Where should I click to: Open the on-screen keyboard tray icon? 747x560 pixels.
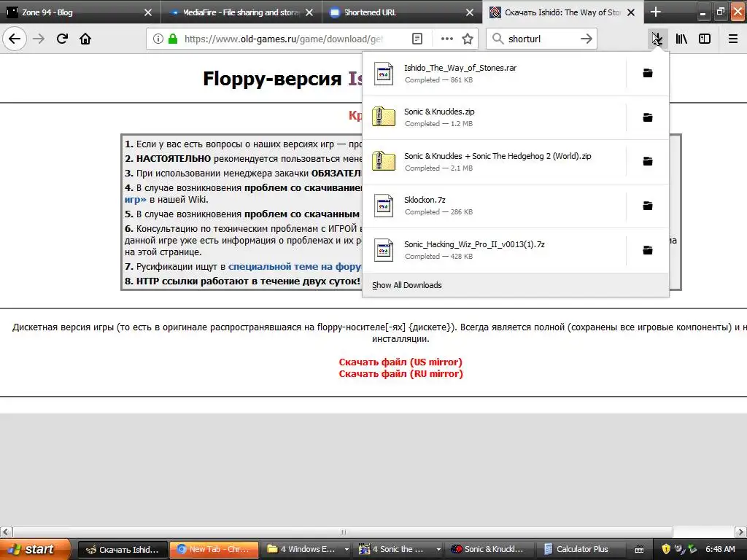pyautogui.click(x=639, y=550)
